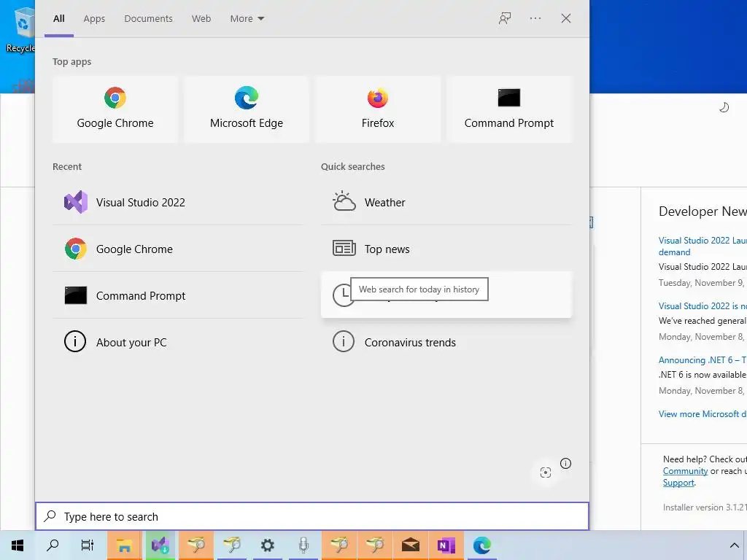
Task: Show hidden system tray icons chevron
Action: [734, 545]
